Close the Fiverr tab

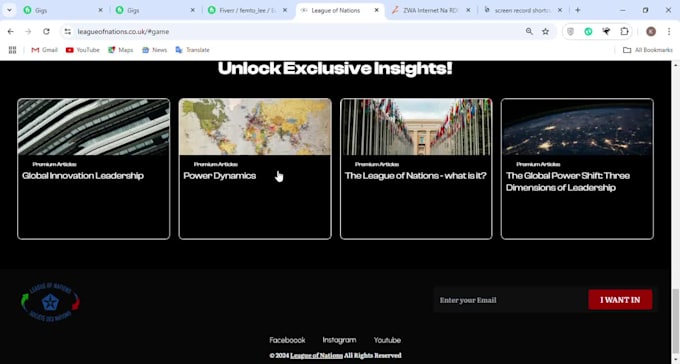point(284,10)
